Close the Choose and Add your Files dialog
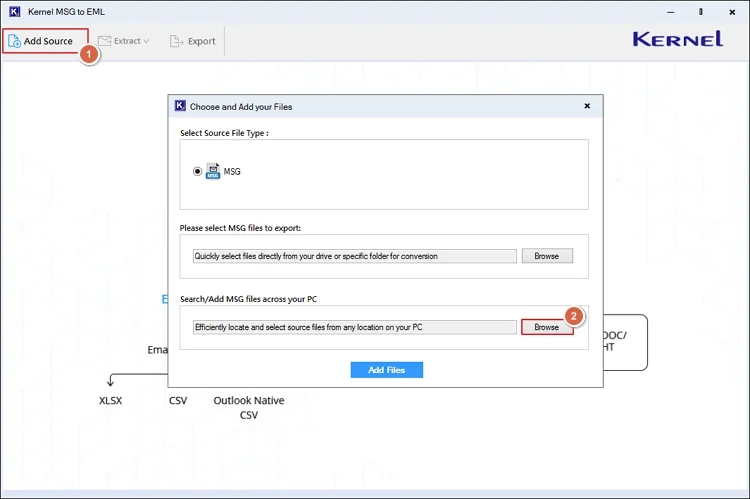750x499 pixels. 587,106
